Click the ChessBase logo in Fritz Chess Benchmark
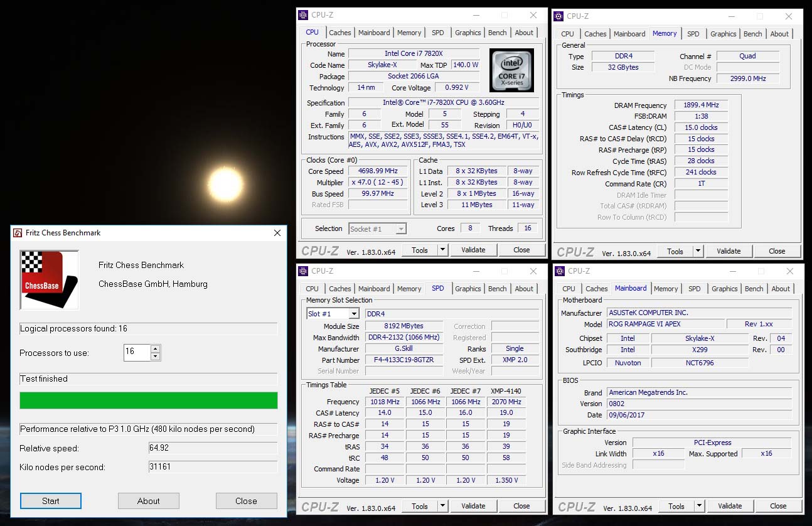The width and height of the screenshot is (812, 526). pyautogui.click(x=49, y=280)
